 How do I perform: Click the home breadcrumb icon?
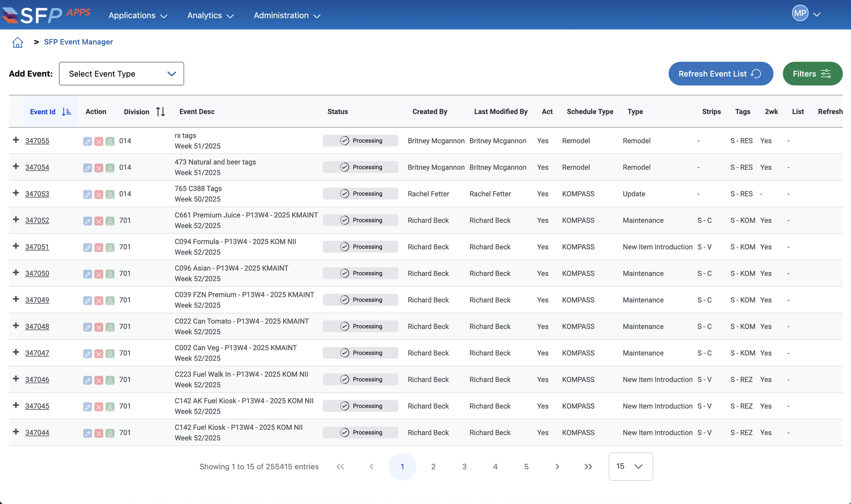click(17, 42)
